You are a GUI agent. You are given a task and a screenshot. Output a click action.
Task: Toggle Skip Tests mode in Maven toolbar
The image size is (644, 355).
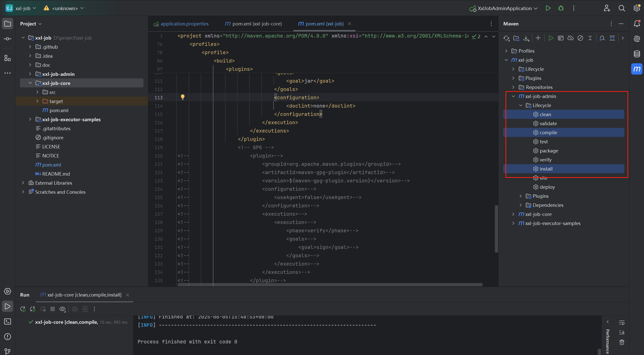point(580,38)
